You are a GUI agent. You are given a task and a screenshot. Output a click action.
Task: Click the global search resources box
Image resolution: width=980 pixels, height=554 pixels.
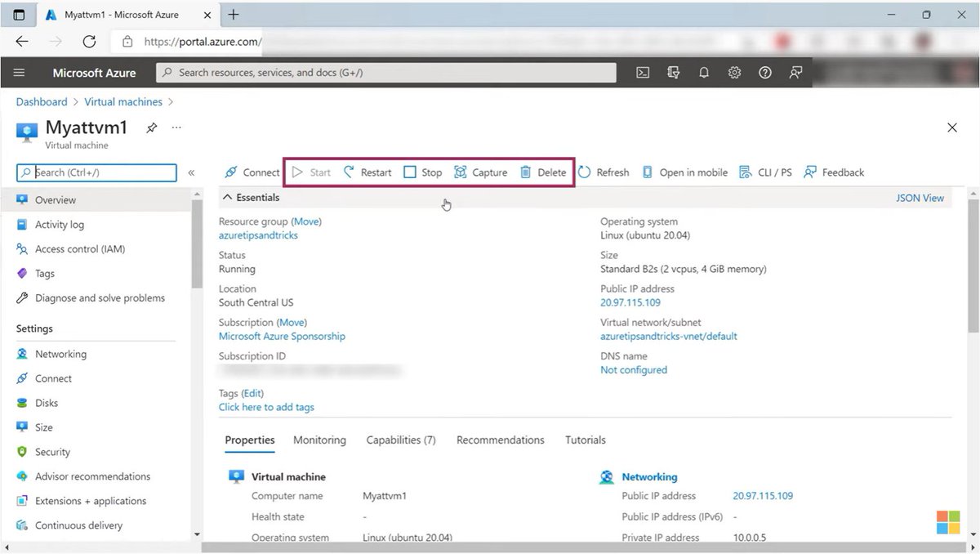coord(386,73)
